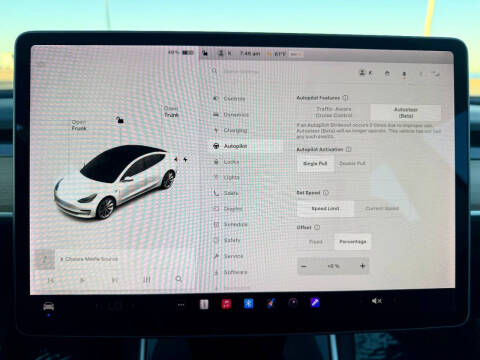Image resolution: width=480 pixels, height=360 pixels.
Task: Tap the connectivity signal icon
Action: 435,74
